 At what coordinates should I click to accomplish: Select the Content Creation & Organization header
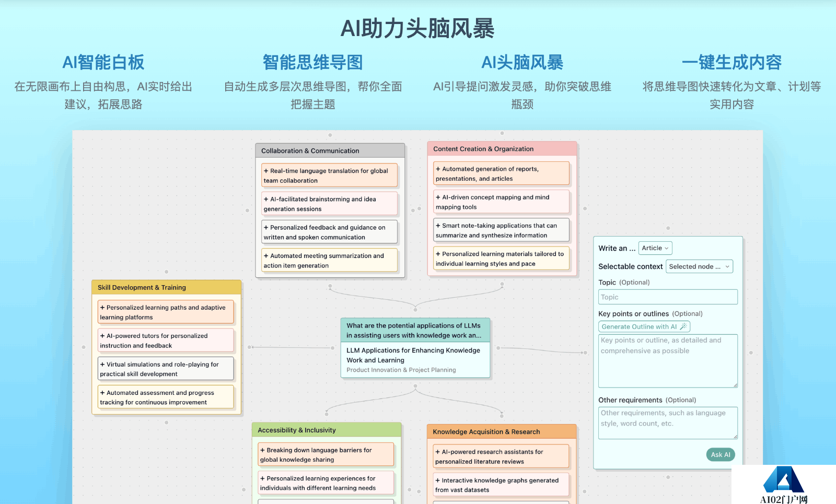(x=502, y=149)
